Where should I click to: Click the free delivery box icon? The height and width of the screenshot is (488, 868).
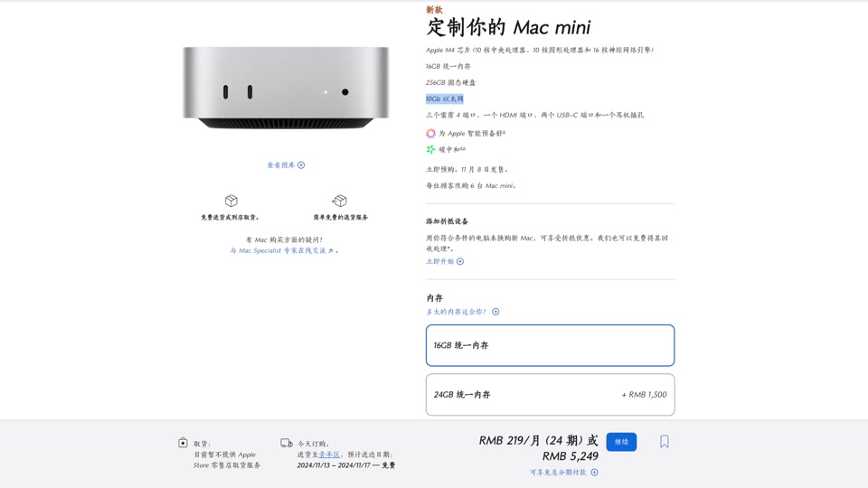pos(231,201)
